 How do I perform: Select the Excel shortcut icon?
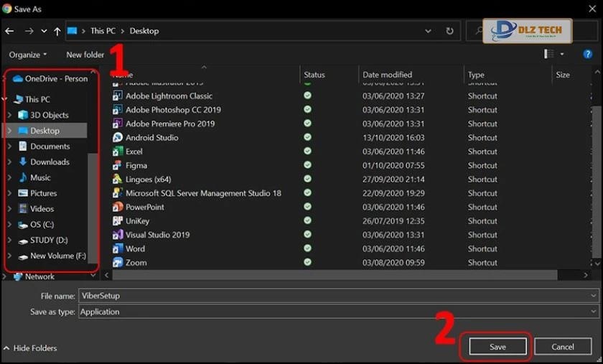(x=118, y=151)
